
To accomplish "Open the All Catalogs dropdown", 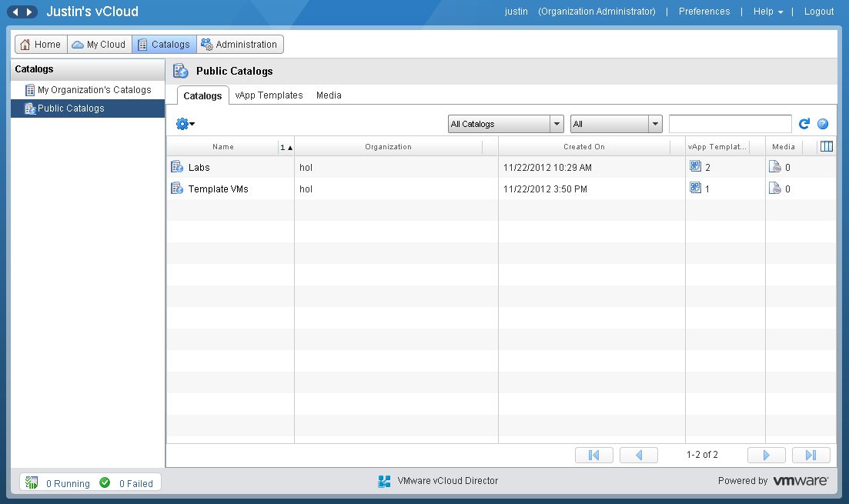I will coord(506,124).
